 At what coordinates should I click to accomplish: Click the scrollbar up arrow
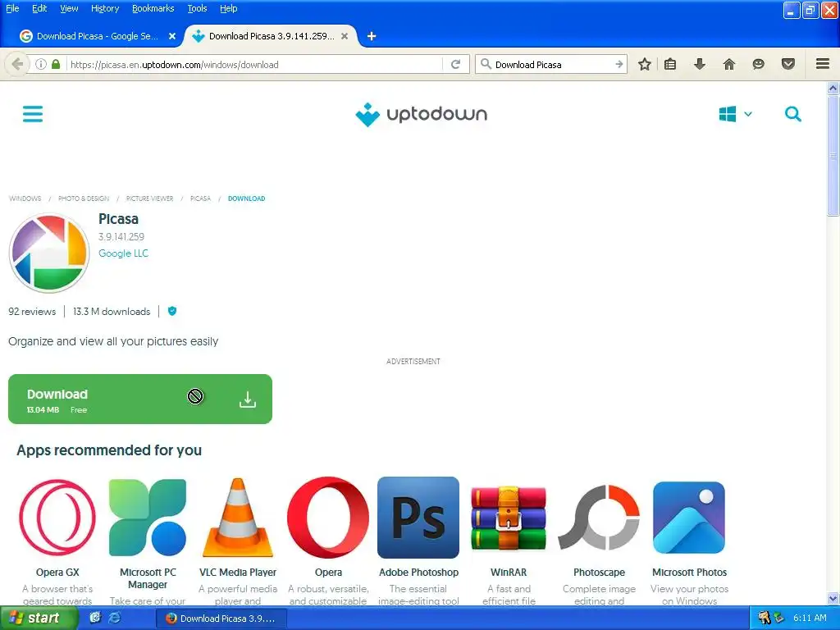(833, 89)
